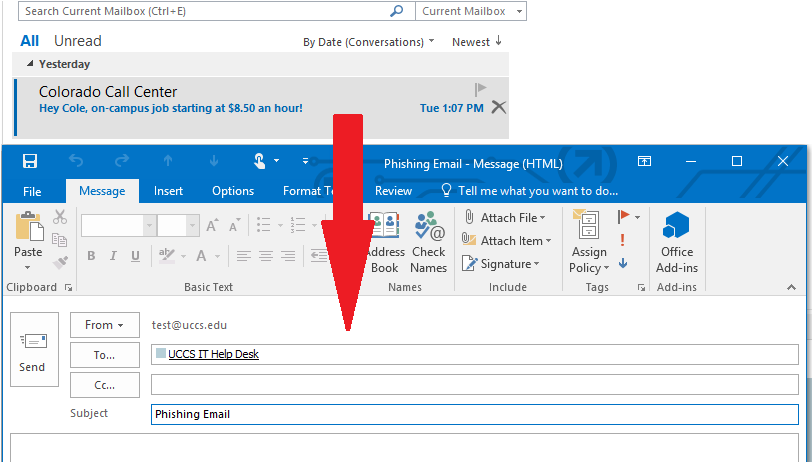The width and height of the screenshot is (812, 465).
Task: Open the From dropdown button
Action: click(105, 325)
